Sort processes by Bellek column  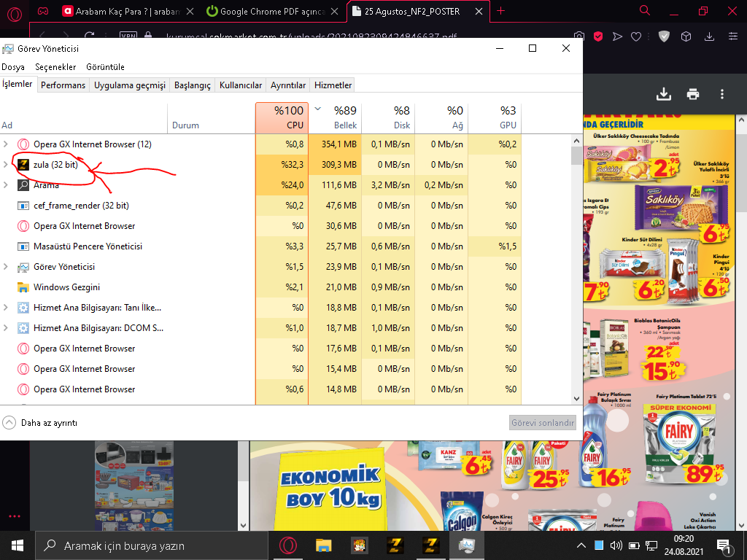click(335, 117)
